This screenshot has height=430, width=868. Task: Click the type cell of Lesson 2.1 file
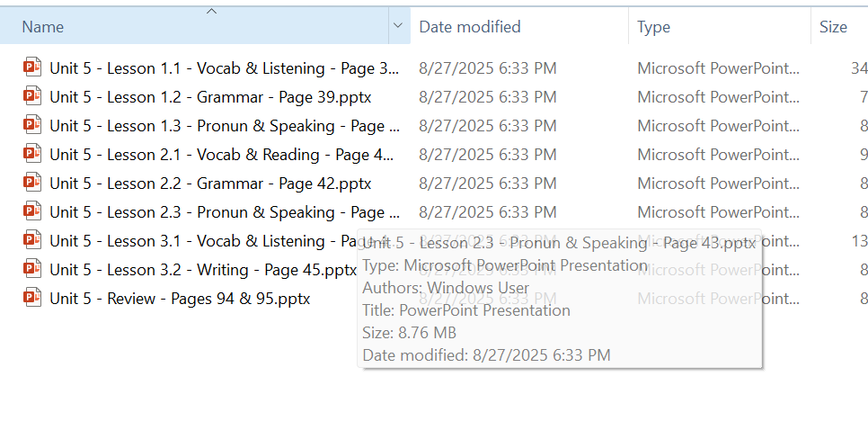[718, 155]
